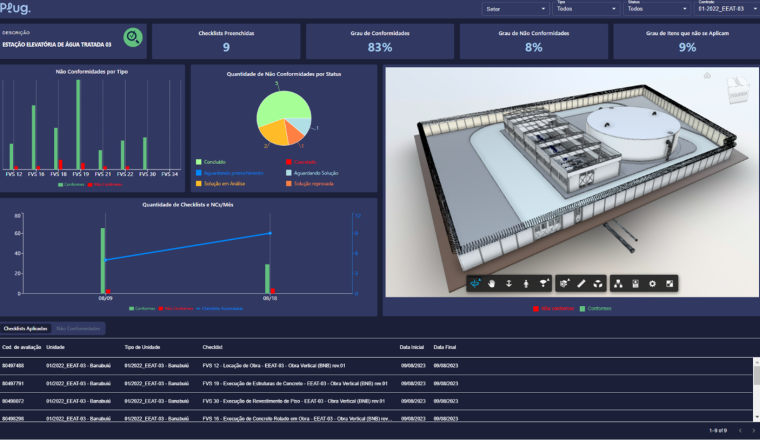Select the orbit tool in the 3D viewer

tap(477, 284)
